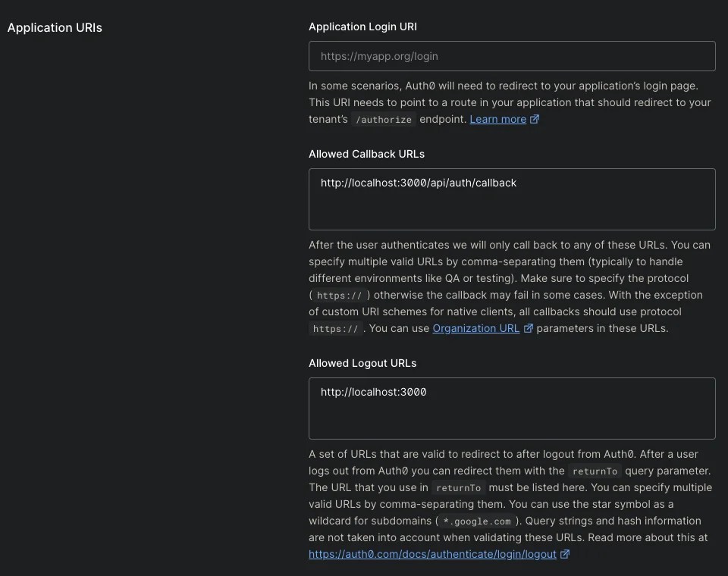Click help paragraph under Application Login URI
Screen dimensions: 728x576
point(510,102)
